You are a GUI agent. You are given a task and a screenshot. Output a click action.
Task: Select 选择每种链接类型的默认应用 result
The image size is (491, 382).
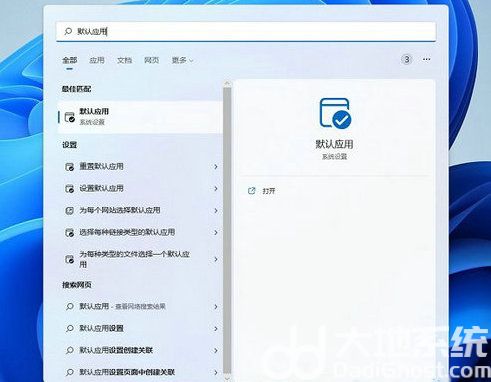[x=140, y=232]
